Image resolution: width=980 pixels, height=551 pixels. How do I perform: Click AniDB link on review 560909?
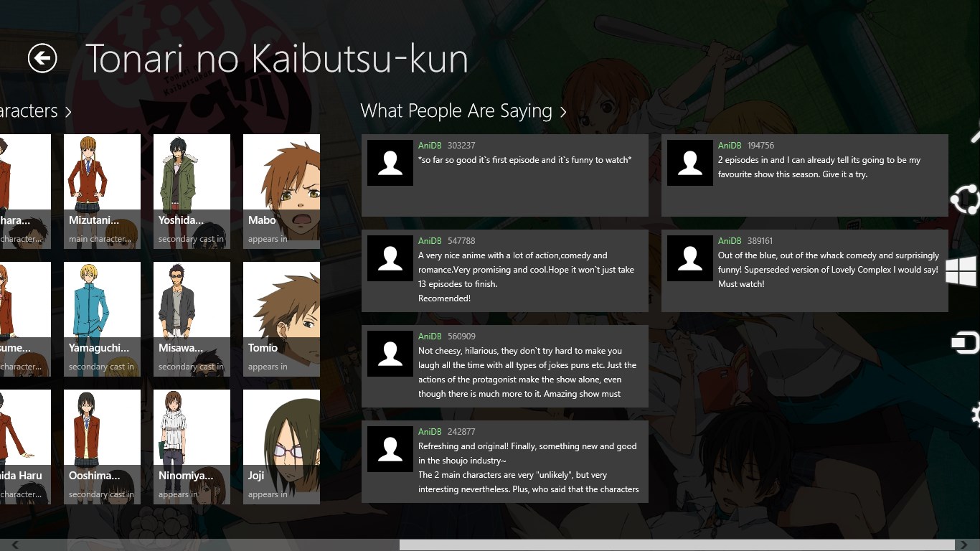430,336
